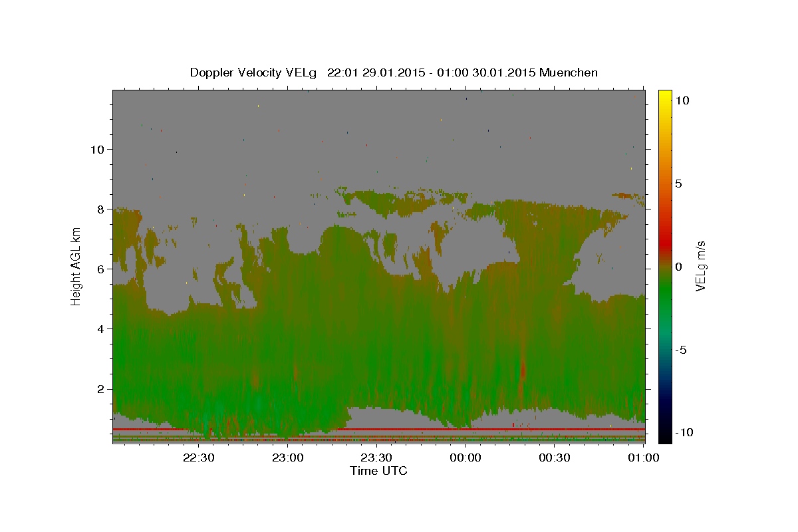Click the 23:00 time tick label
This screenshot has height=532, width=798.
pos(287,458)
